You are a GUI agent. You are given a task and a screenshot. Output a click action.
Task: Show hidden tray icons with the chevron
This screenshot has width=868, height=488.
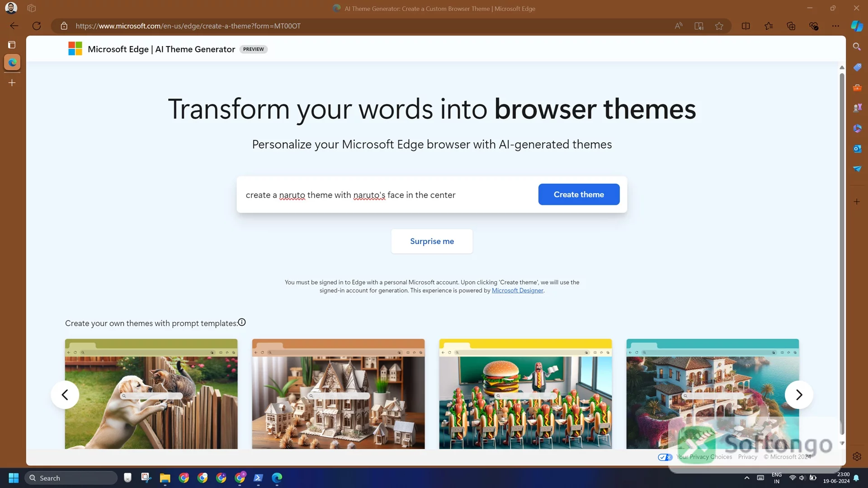pos(747,478)
